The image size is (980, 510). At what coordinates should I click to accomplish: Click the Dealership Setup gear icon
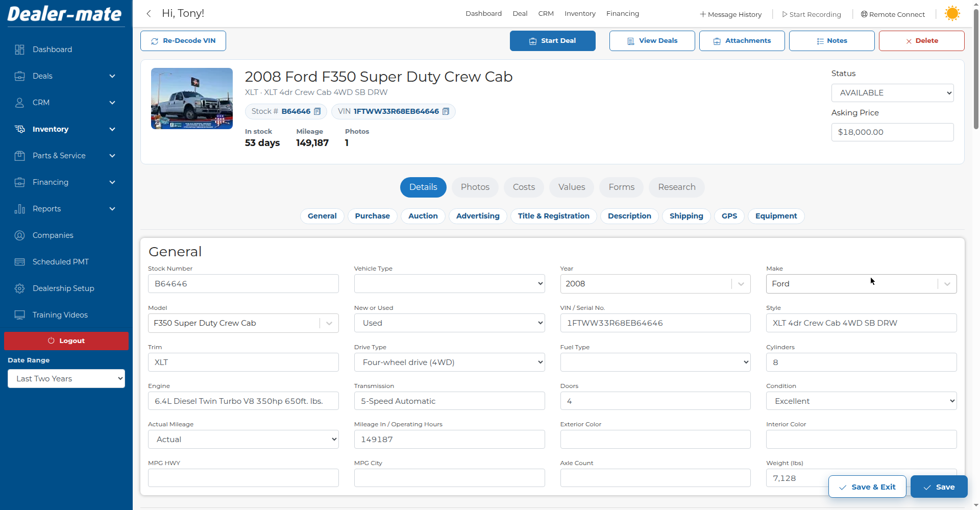pos(19,288)
